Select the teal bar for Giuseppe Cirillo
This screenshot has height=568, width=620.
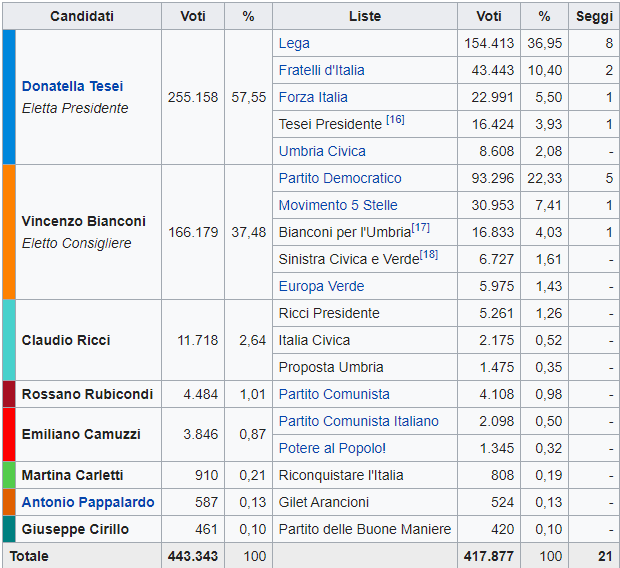click(x=9, y=529)
